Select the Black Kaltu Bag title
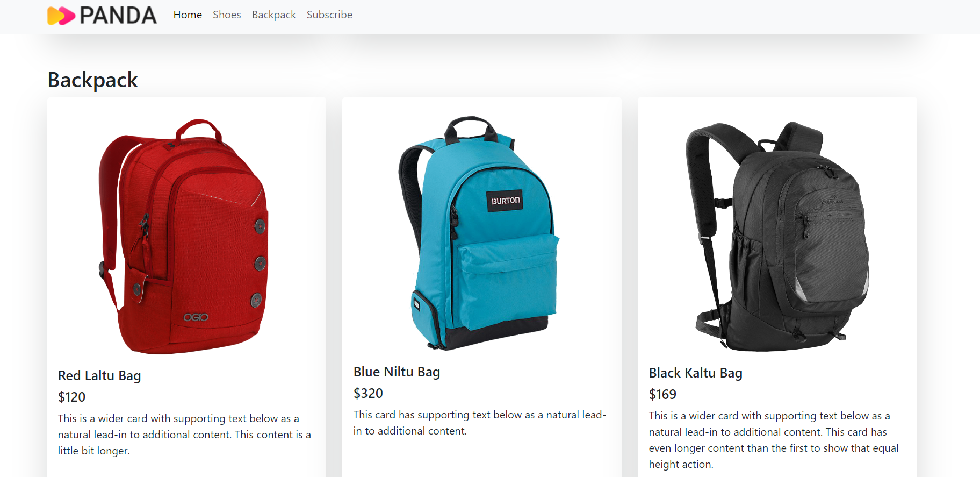 coord(695,373)
